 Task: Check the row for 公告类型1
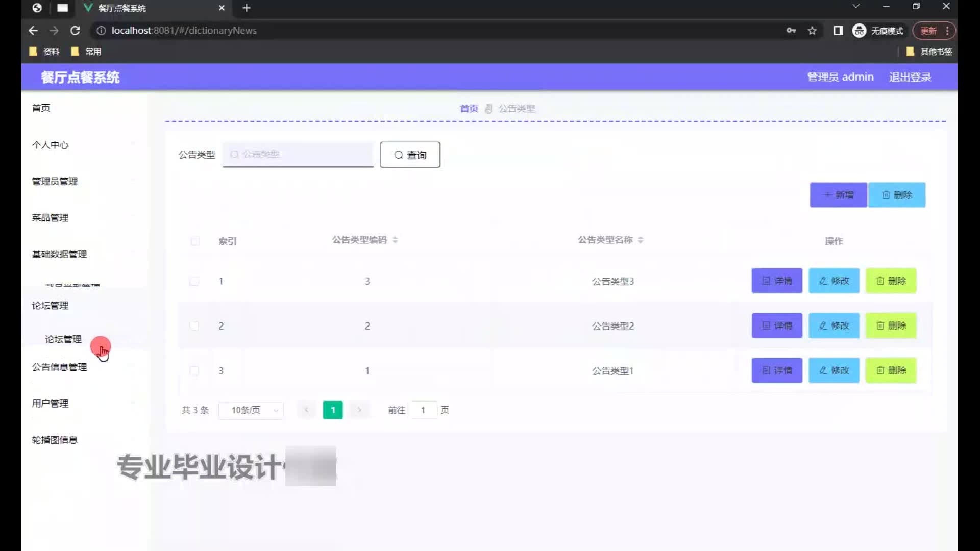tap(194, 371)
